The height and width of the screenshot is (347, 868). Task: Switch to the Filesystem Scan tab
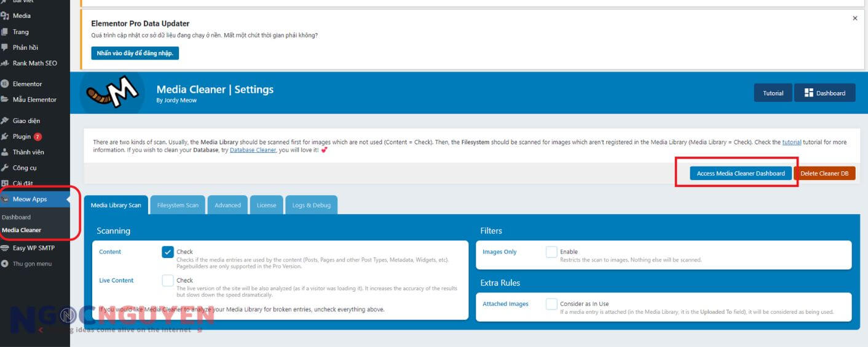click(x=178, y=205)
